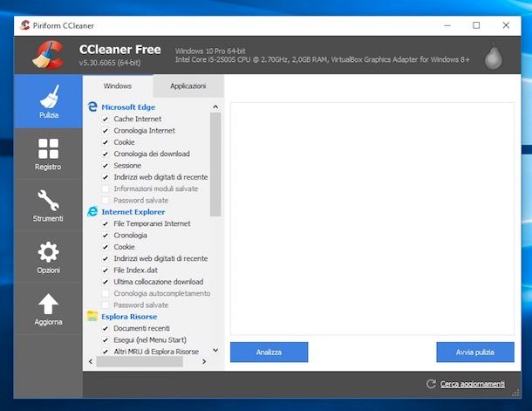Click the Avvia pulizia button
Screen dimensions: 532x411
(475, 353)
